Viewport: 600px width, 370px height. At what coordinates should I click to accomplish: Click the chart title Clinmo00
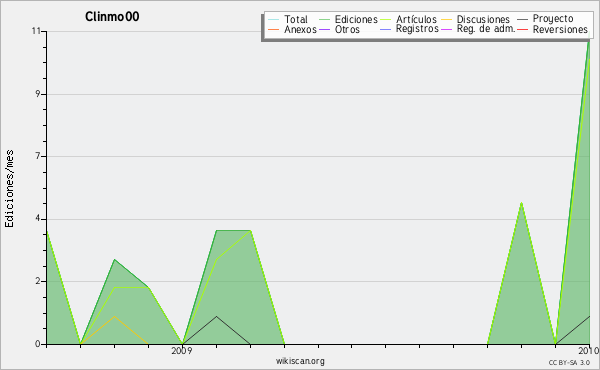pos(112,16)
